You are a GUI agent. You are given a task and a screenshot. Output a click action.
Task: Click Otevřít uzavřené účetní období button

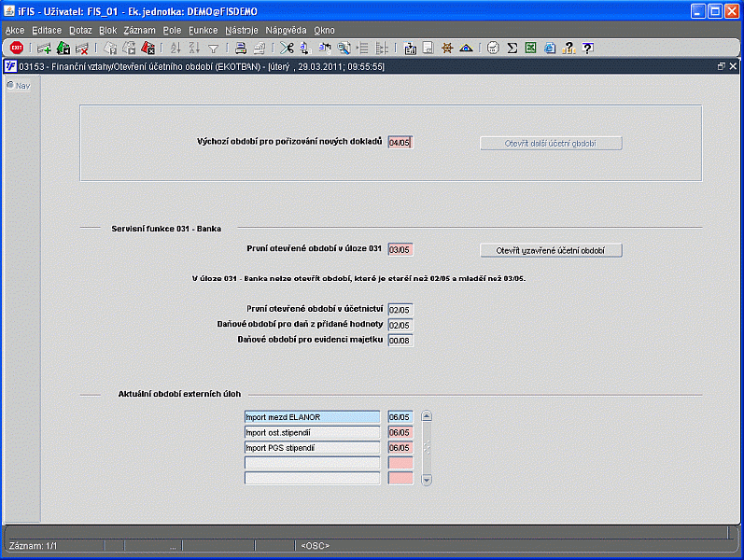tap(551, 250)
